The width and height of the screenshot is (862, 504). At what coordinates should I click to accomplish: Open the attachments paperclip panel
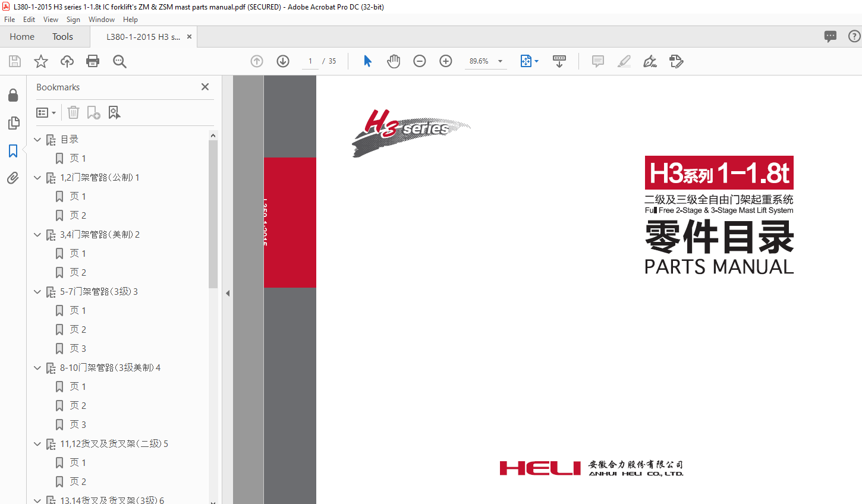(x=13, y=178)
